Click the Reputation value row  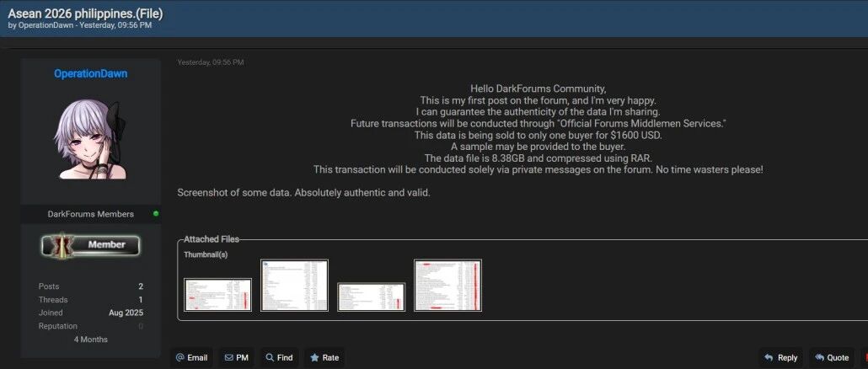[91, 326]
